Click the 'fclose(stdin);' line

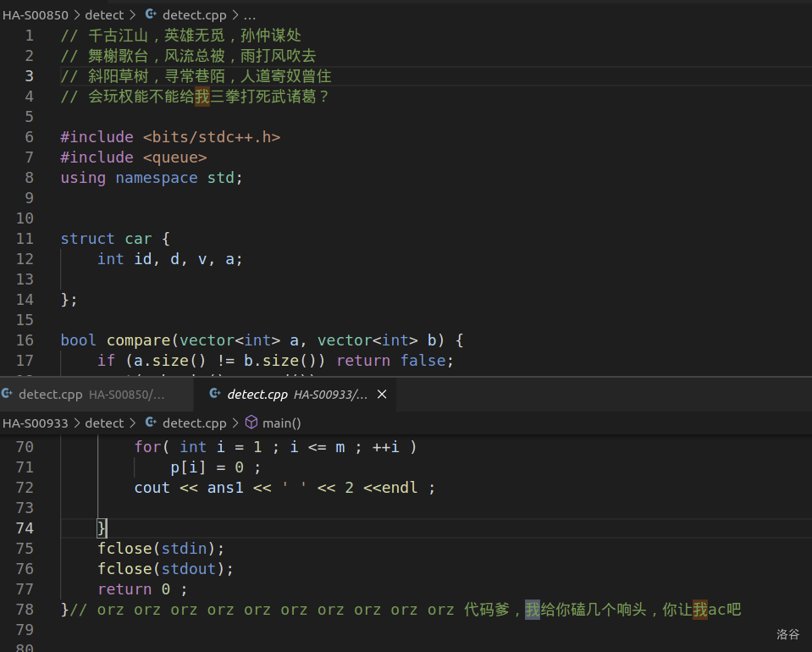coord(161,548)
